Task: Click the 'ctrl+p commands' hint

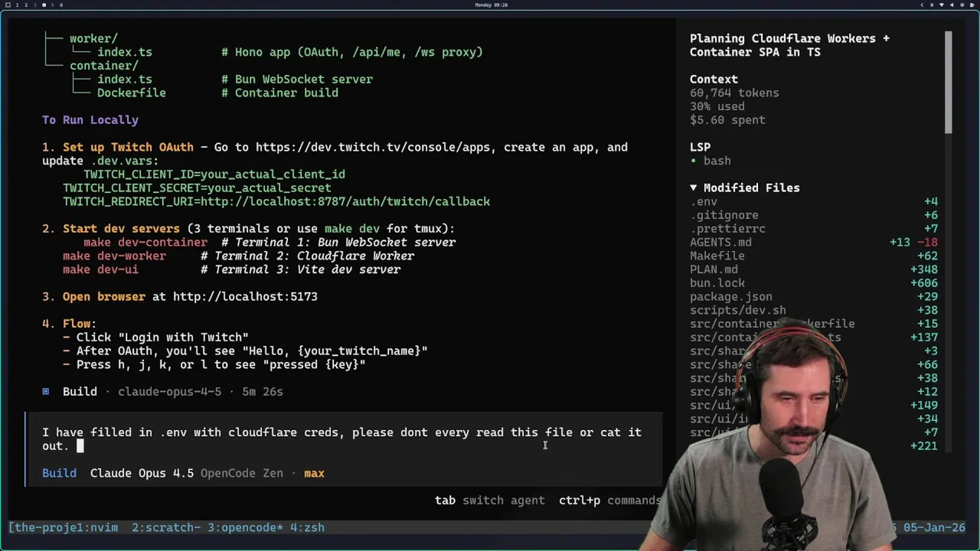Action: [609, 500]
